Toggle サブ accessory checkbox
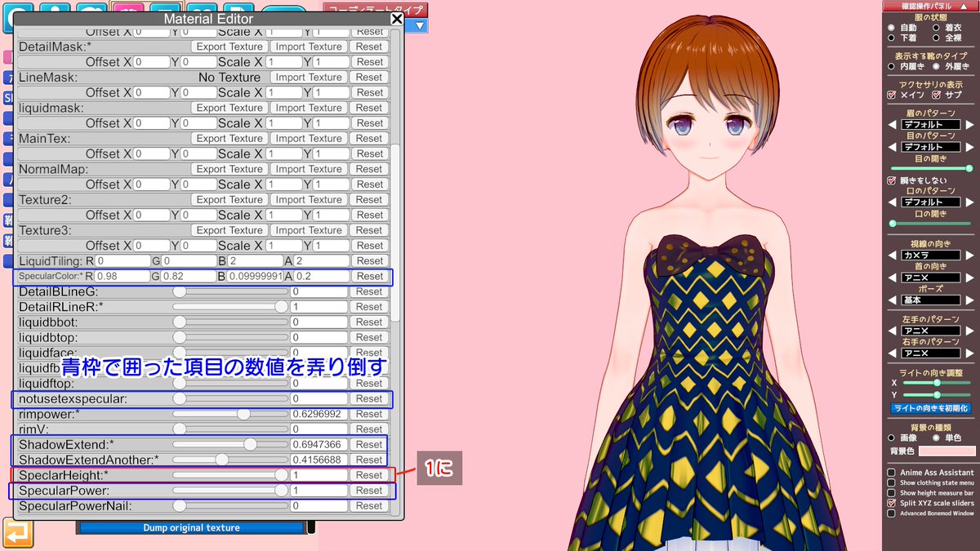 tap(936, 95)
